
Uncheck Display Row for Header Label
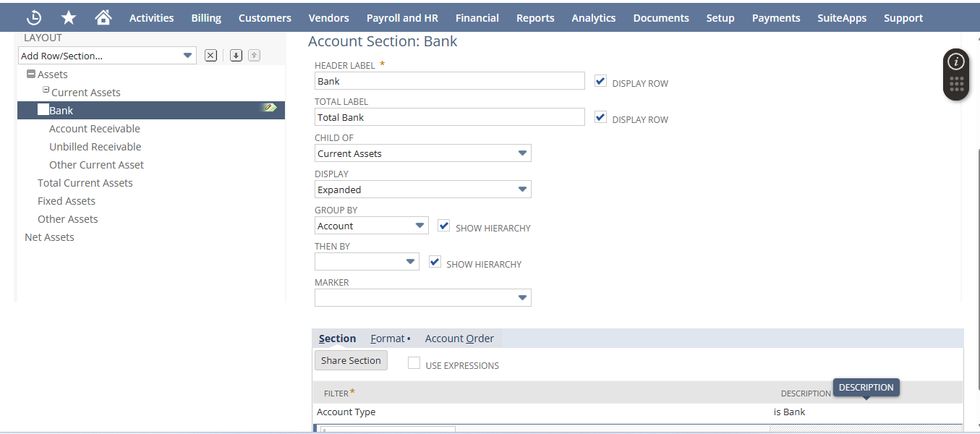point(600,81)
